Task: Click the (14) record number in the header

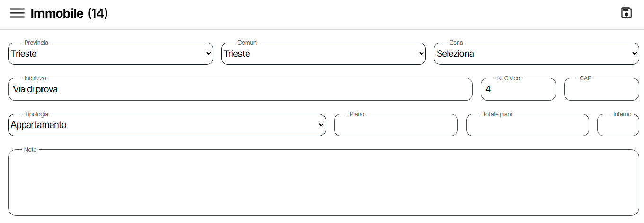Action: [98, 14]
